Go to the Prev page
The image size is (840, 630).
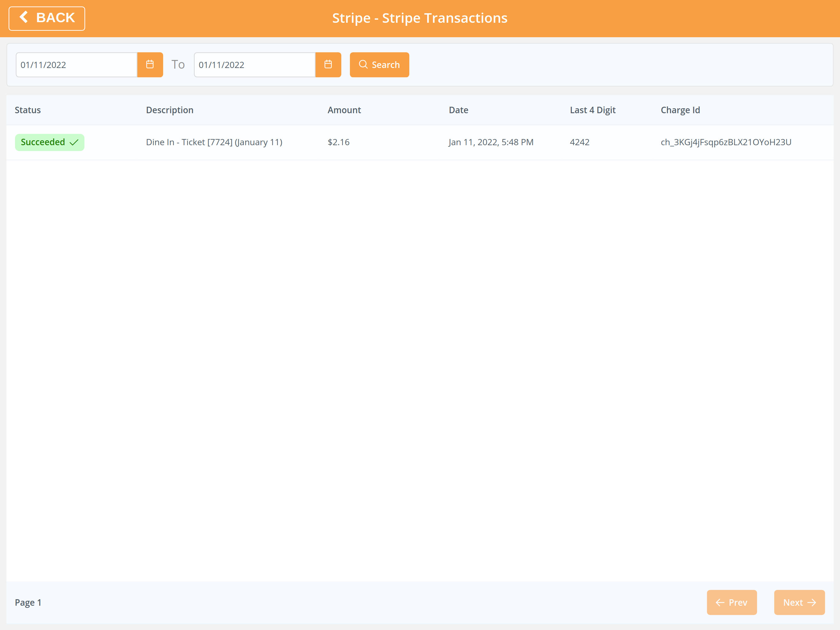pyautogui.click(x=732, y=602)
